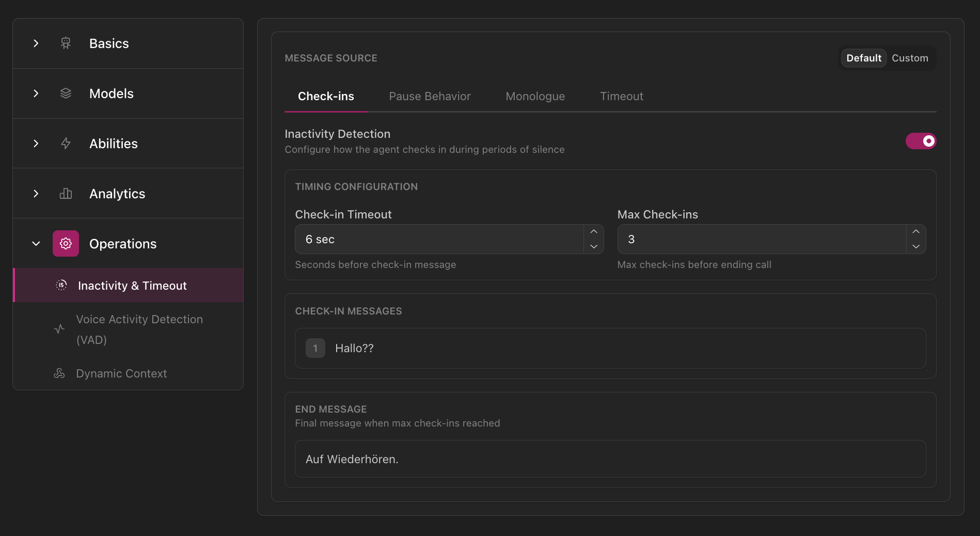Open the Monologue tab
The width and height of the screenshot is (980, 536).
tap(535, 96)
